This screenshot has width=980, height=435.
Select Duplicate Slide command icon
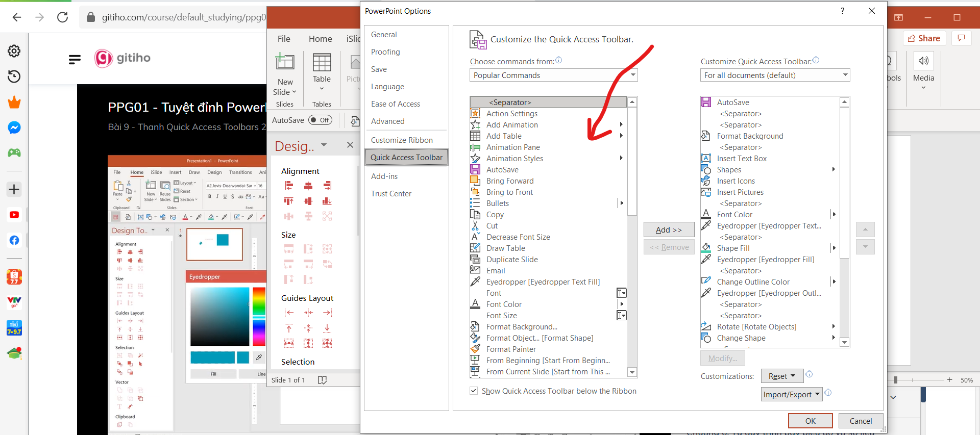pos(475,259)
